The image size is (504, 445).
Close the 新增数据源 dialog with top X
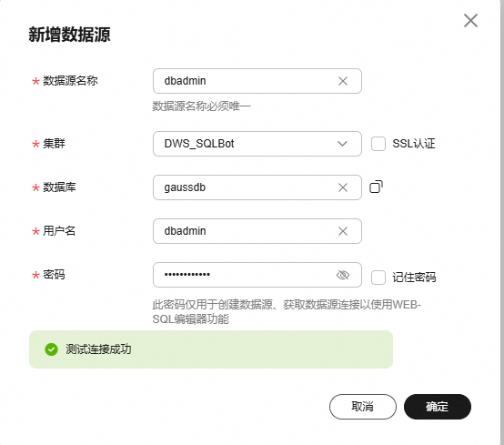pyautogui.click(x=470, y=21)
